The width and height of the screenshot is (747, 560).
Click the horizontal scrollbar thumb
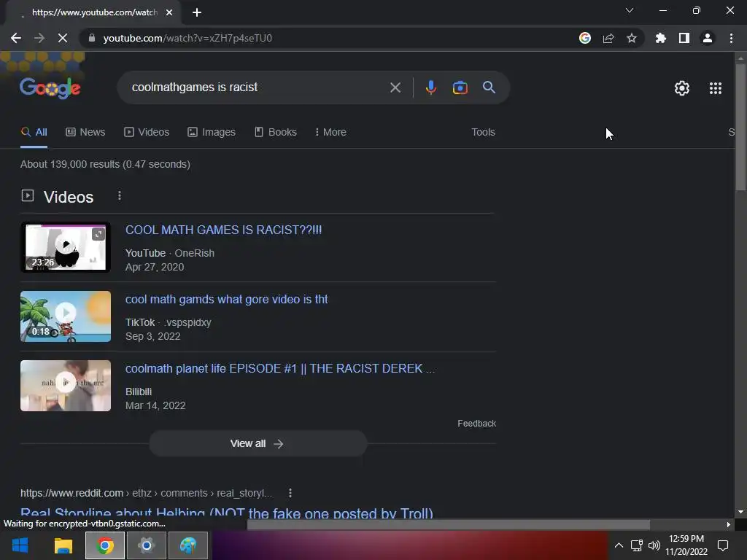(x=448, y=525)
